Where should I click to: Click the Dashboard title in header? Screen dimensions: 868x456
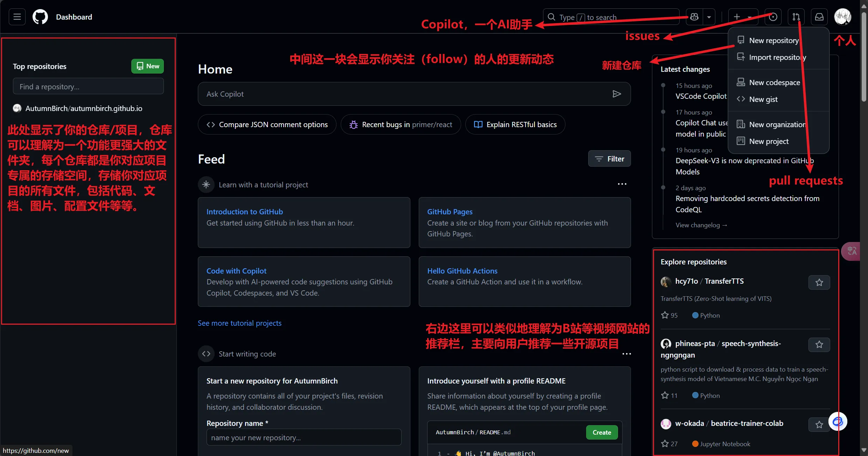74,17
